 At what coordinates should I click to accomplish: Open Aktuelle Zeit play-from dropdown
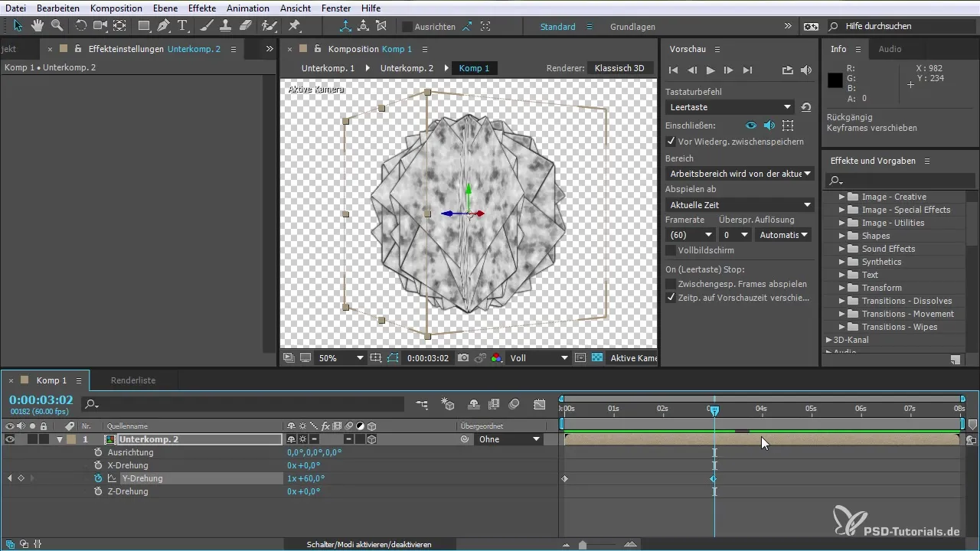pos(739,205)
